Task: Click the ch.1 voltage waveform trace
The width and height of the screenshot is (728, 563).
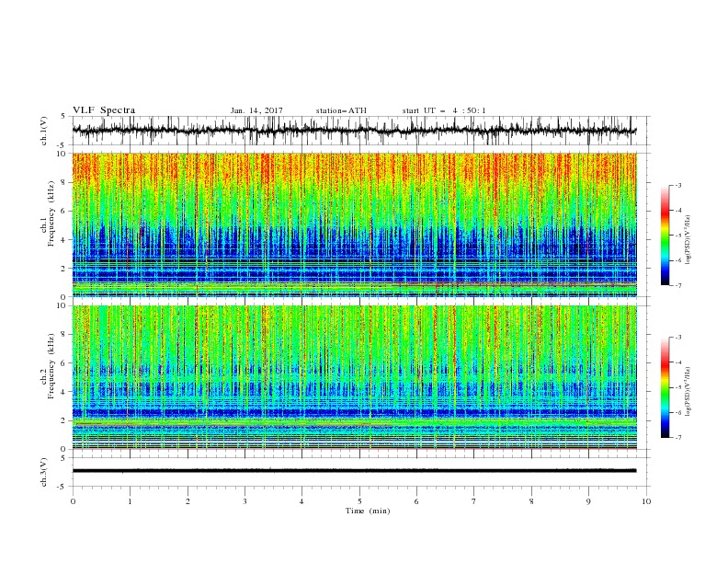Action: (x=354, y=131)
